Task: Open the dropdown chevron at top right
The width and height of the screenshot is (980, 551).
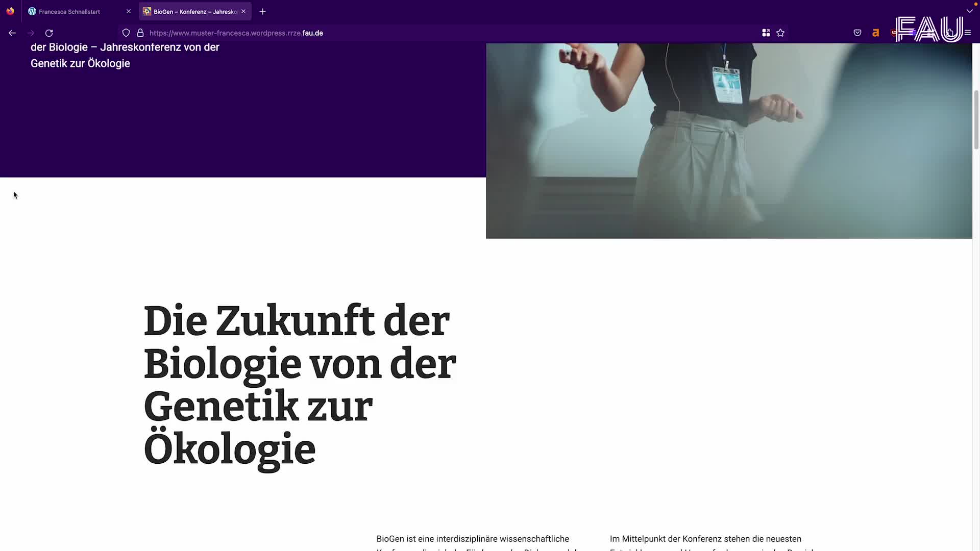Action: (970, 11)
